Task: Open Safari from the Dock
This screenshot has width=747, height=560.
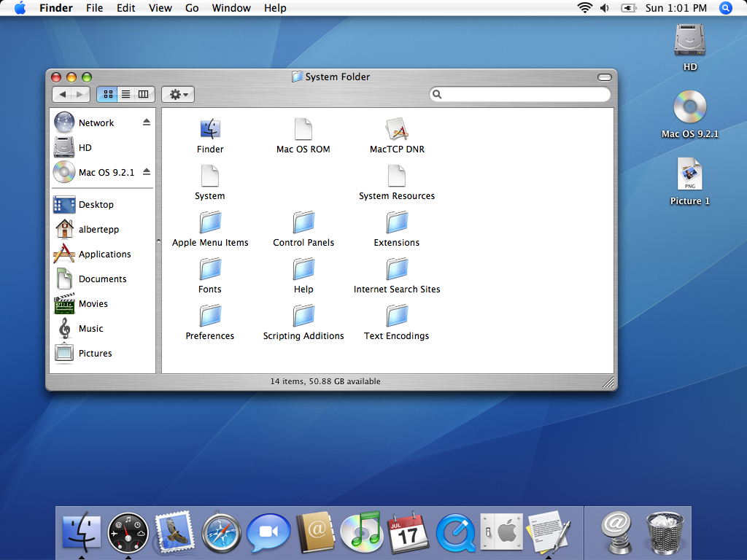Action: pyautogui.click(x=221, y=532)
